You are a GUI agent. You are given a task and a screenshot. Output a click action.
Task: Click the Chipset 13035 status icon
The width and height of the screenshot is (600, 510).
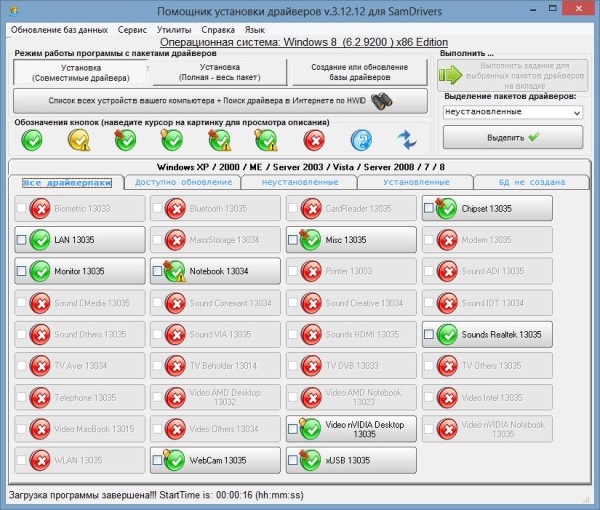click(447, 208)
